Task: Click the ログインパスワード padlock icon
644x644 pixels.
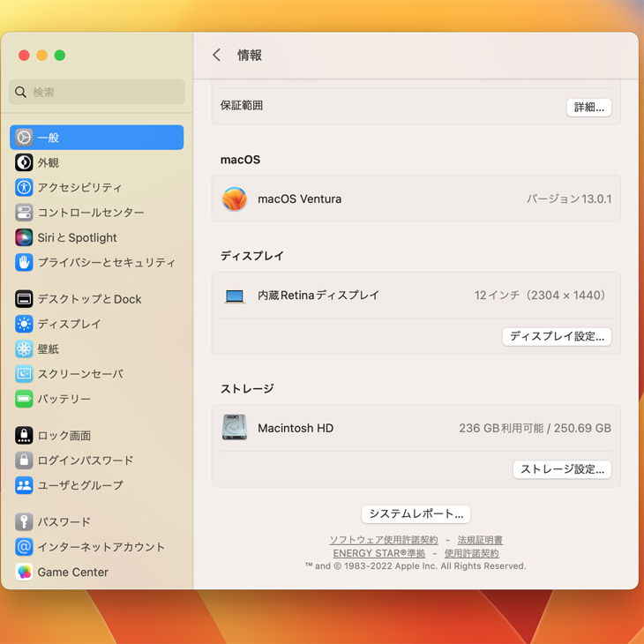Action: coord(24,461)
